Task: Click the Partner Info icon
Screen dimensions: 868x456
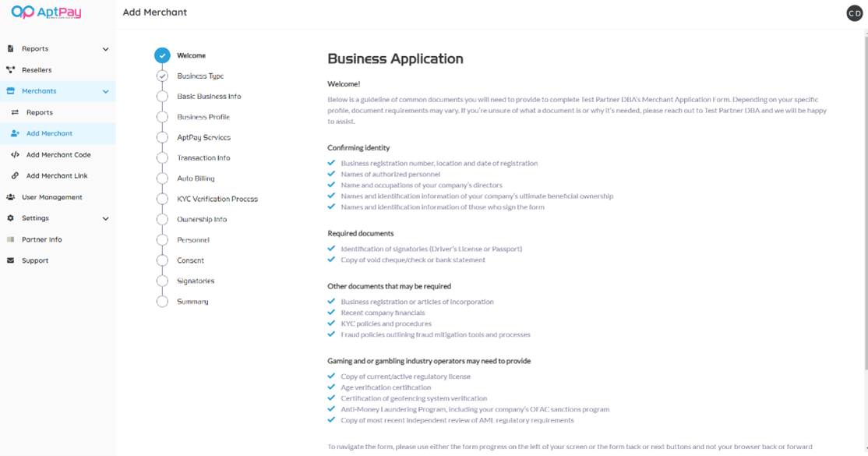Action: 11,240
